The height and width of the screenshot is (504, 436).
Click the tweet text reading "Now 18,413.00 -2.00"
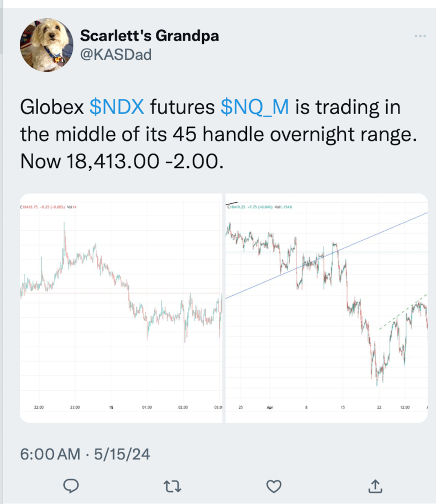pyautogui.click(x=121, y=161)
